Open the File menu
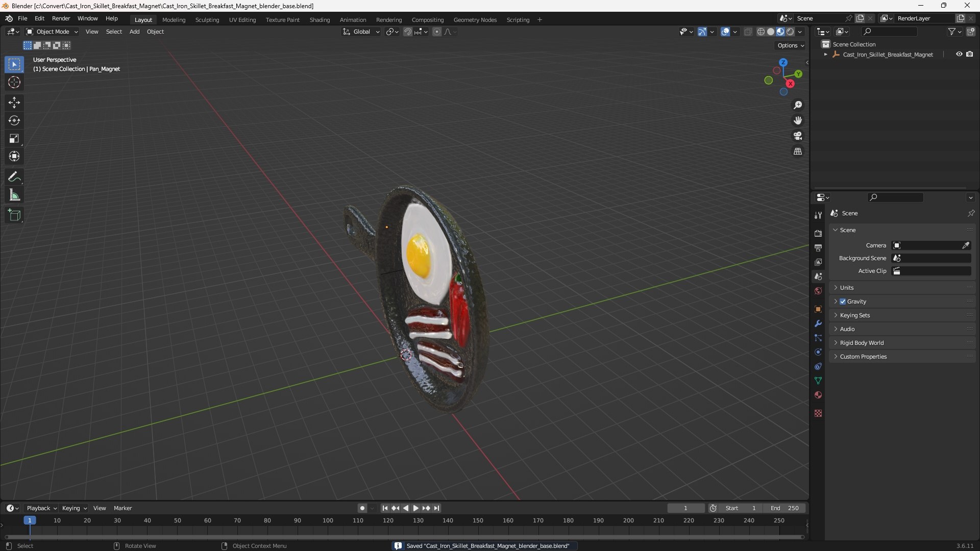The image size is (980, 551). [22, 18]
